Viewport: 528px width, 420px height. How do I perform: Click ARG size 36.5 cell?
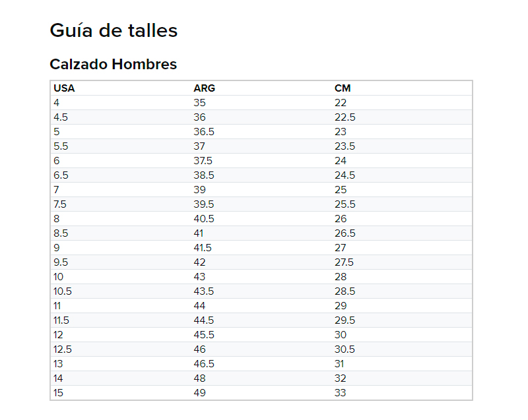click(x=203, y=132)
